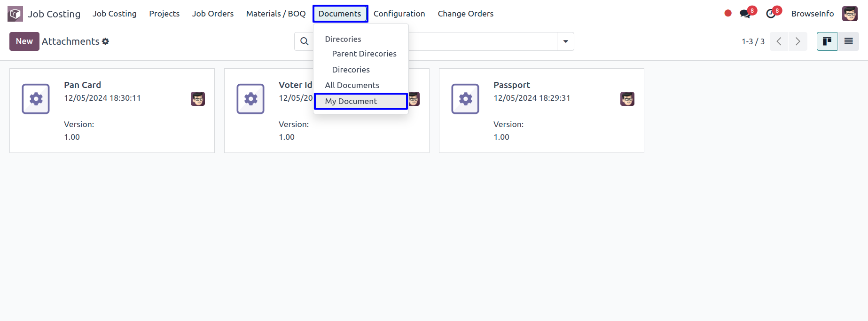
Task: Click the New button
Action: coord(24,41)
